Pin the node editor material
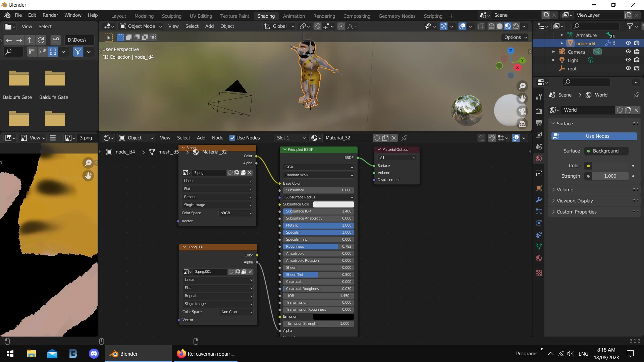The width and height of the screenshot is (644, 362). tap(405, 138)
